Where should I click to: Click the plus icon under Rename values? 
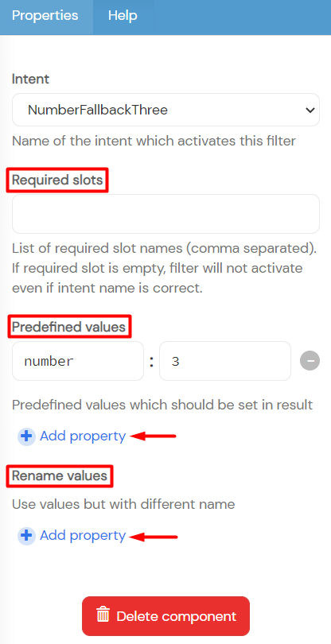pyautogui.click(x=26, y=536)
